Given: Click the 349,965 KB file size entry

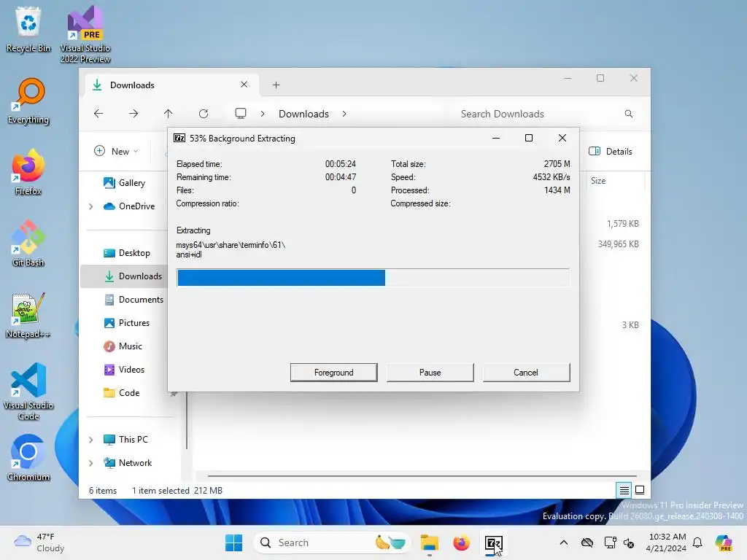Looking at the screenshot, I should click(x=618, y=244).
